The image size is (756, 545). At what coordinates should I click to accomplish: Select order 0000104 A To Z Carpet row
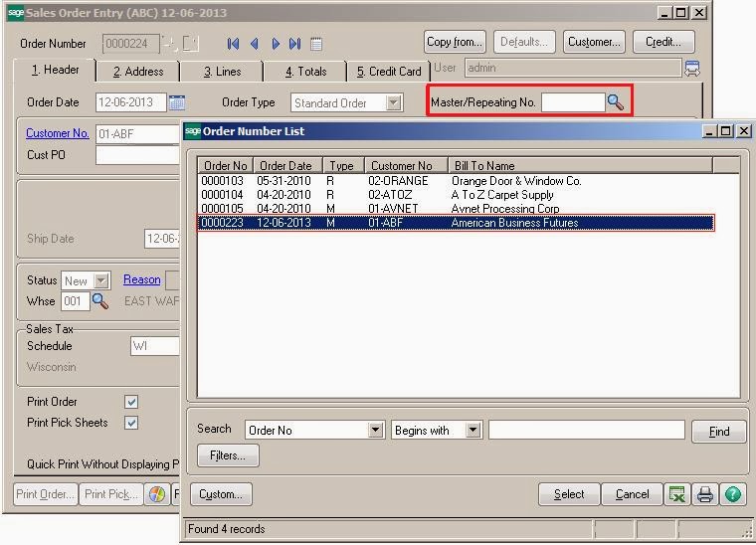(456, 195)
